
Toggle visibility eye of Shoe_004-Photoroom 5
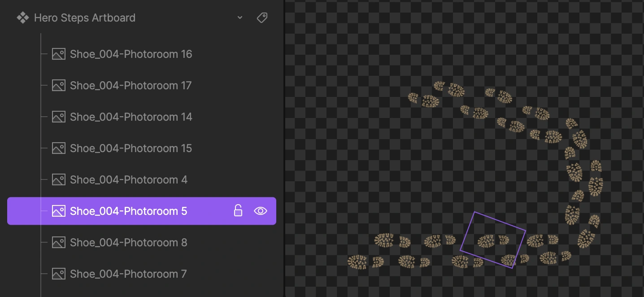pos(261,211)
